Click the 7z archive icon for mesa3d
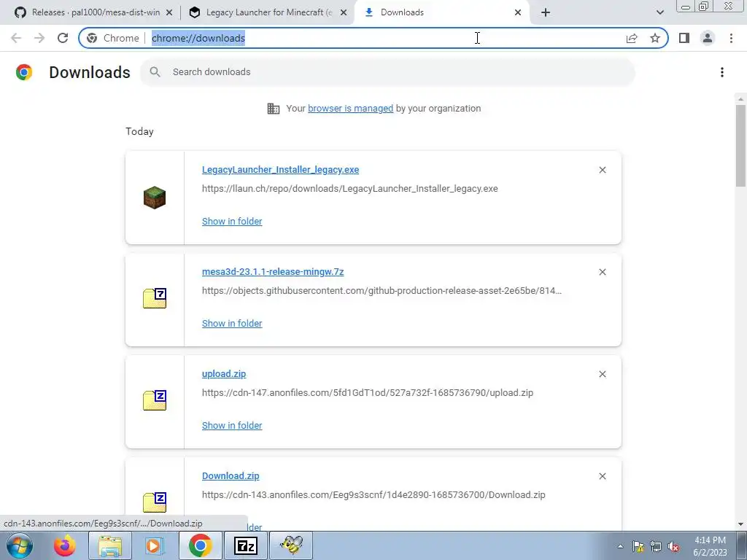The image size is (747, 560). pos(155,298)
